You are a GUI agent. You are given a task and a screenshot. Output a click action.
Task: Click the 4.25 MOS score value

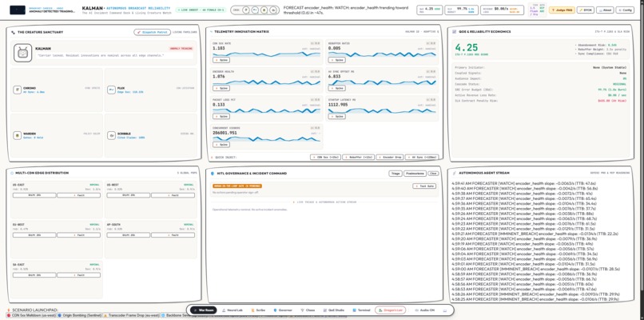click(466, 47)
